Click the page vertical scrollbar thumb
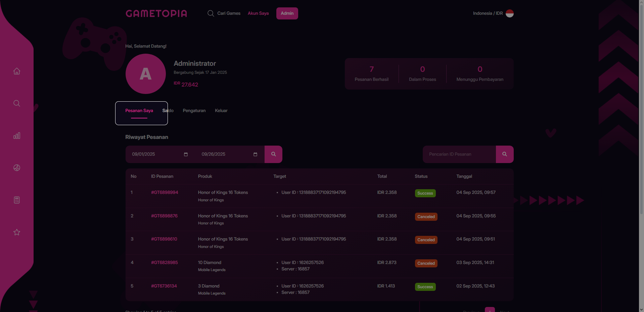644x312 pixels. (641, 109)
